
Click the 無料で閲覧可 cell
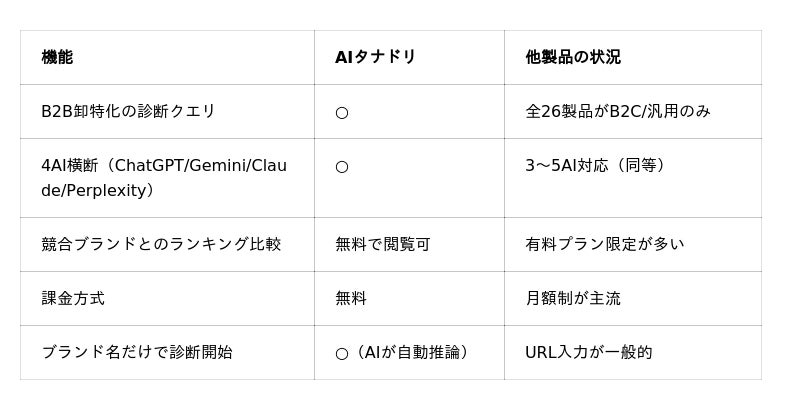point(382,244)
